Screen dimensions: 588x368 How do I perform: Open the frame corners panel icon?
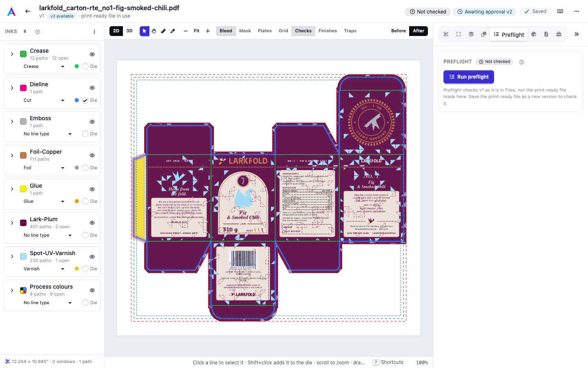pyautogui.click(x=459, y=34)
